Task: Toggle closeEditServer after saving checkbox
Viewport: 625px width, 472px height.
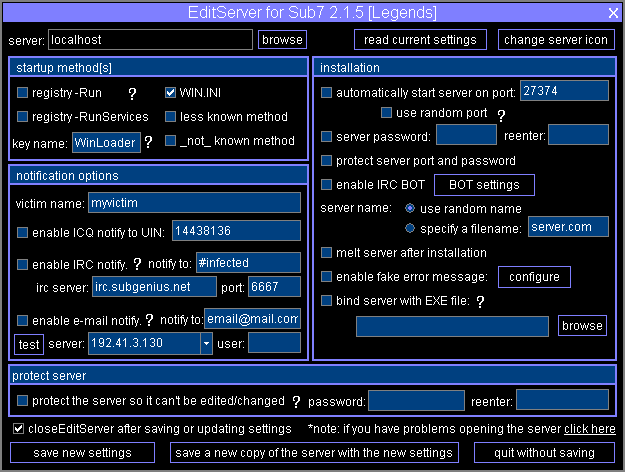Action: click(19, 429)
